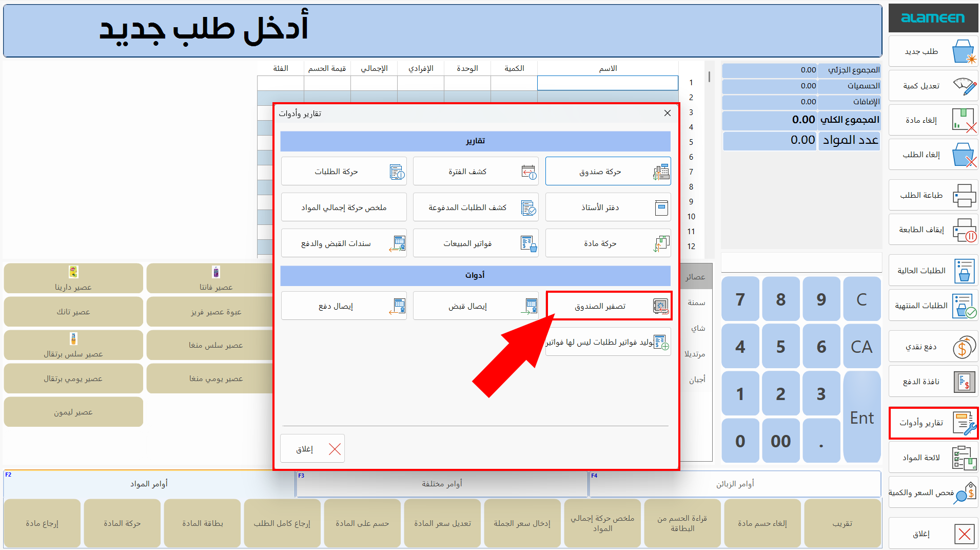
Task: Click the red X close icon in sidebar (إغلاق)
Action: [x=965, y=534]
